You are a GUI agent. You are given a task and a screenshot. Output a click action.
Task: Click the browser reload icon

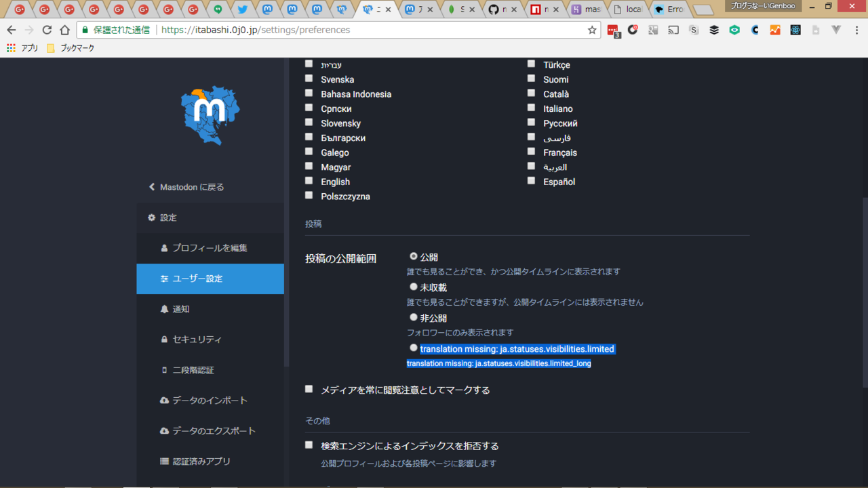(47, 30)
